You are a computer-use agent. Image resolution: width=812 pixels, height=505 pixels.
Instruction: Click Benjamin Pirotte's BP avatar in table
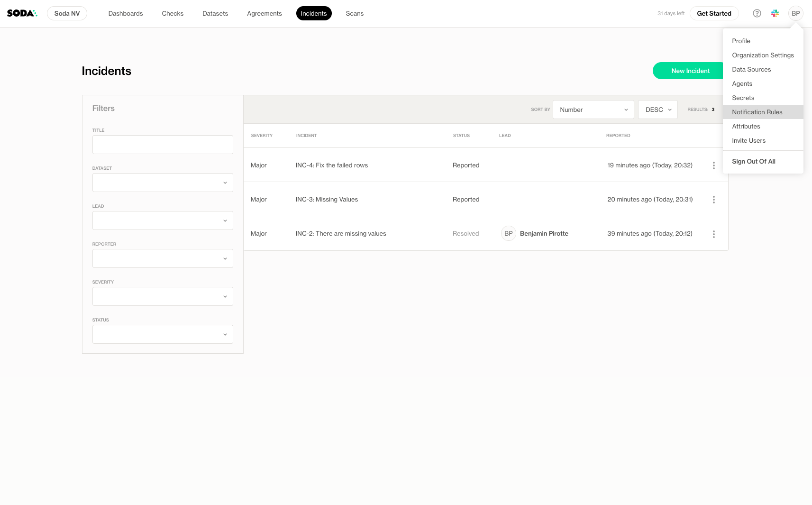point(508,233)
